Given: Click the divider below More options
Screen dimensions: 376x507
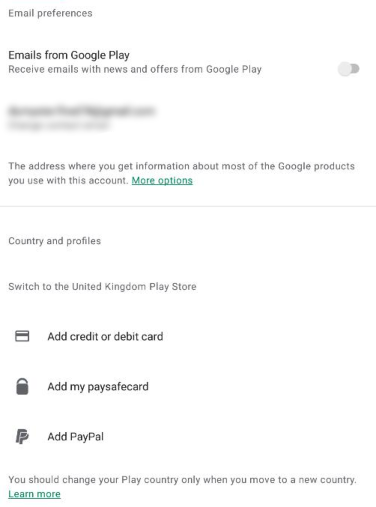Looking at the screenshot, I should 188,206.
